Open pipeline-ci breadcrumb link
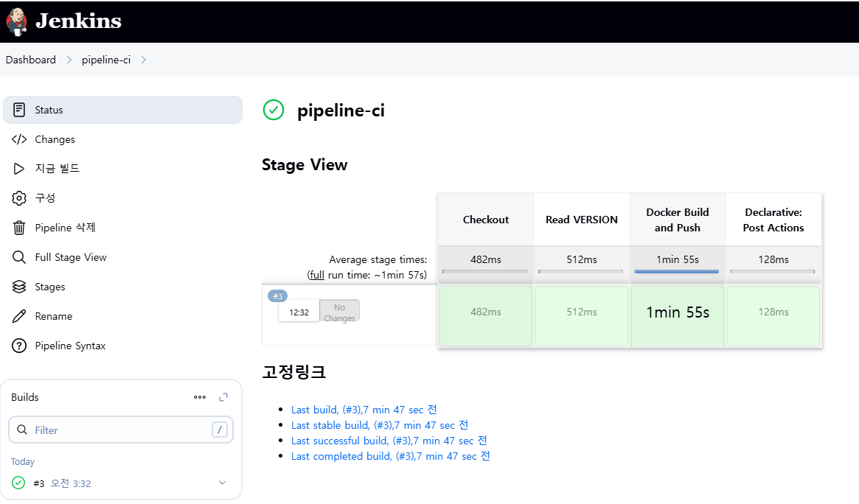The height and width of the screenshot is (504, 859). (106, 60)
